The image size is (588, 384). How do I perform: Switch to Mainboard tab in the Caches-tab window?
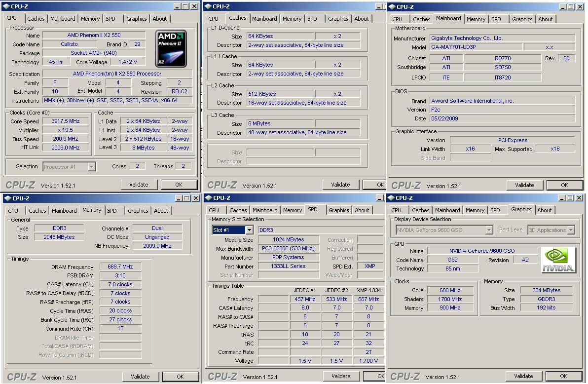tap(264, 19)
